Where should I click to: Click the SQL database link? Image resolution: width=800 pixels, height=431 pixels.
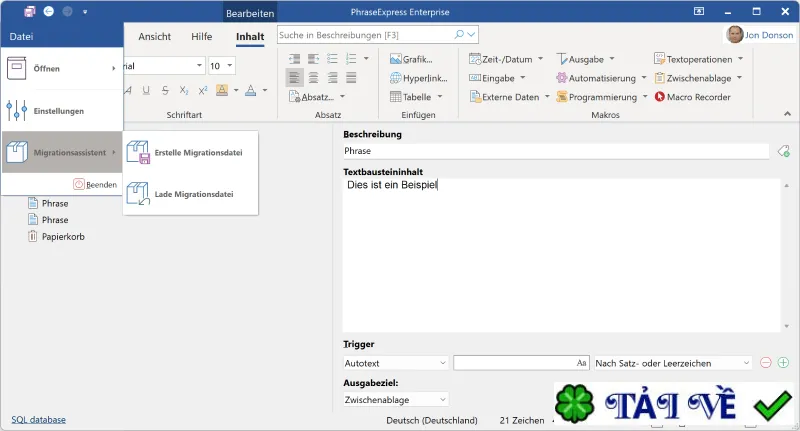point(39,420)
